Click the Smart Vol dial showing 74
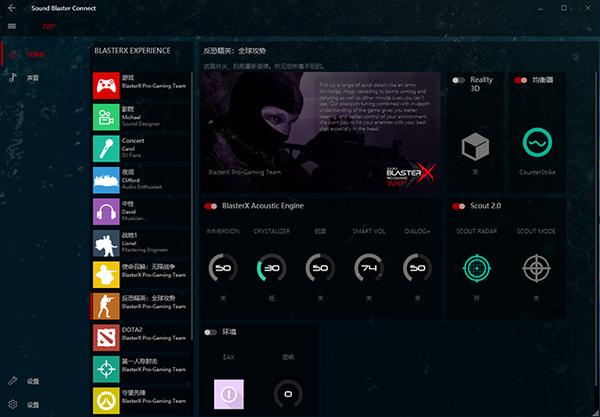 (368, 268)
